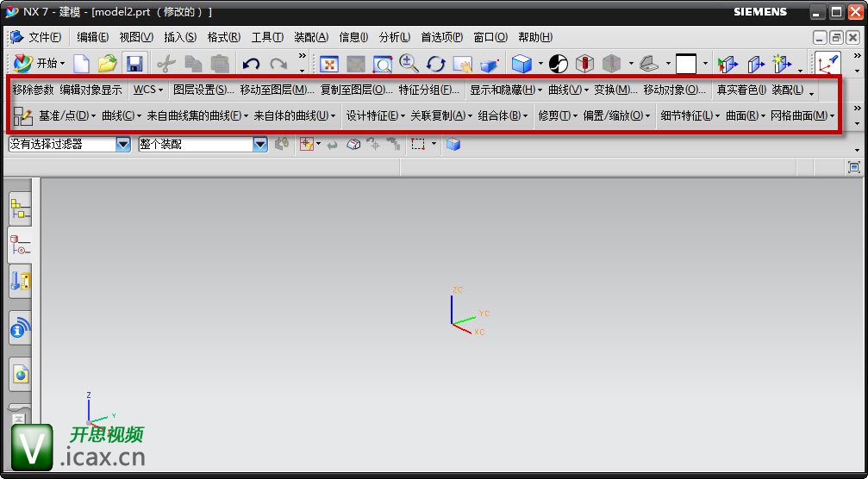Open the 编辑 menu
The height and width of the screenshot is (479, 868).
click(x=92, y=37)
